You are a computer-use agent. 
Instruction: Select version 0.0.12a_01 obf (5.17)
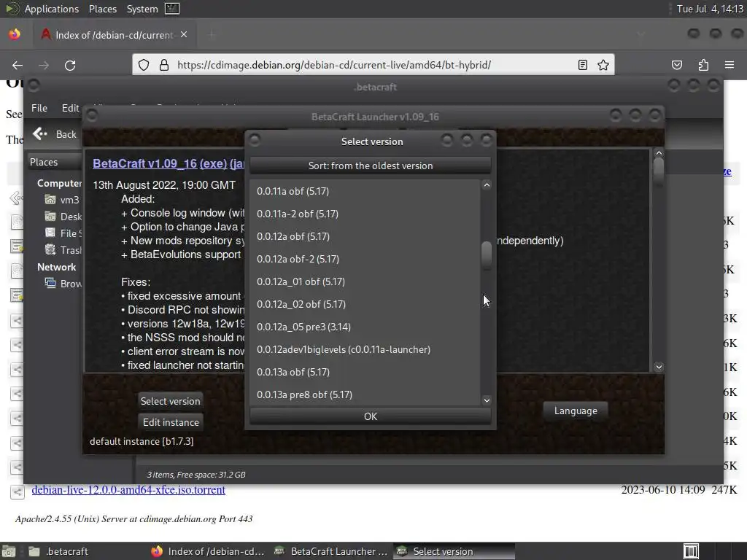pyautogui.click(x=365, y=281)
